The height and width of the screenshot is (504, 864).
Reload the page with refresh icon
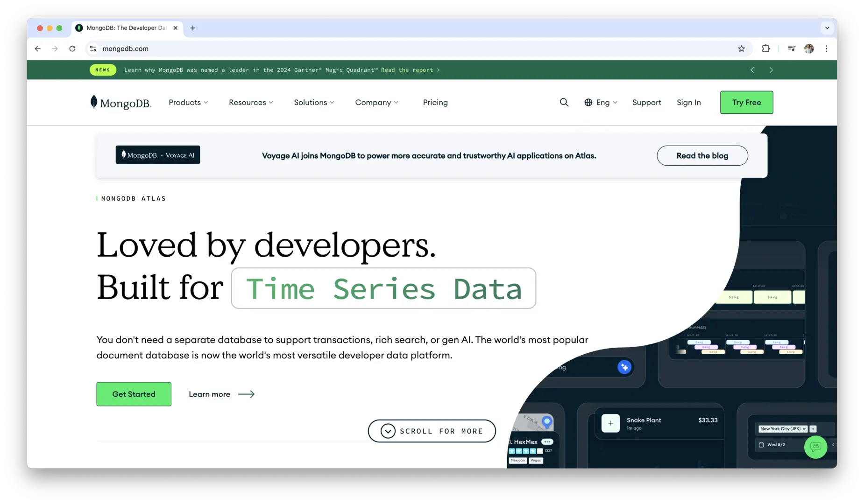pos(72,49)
